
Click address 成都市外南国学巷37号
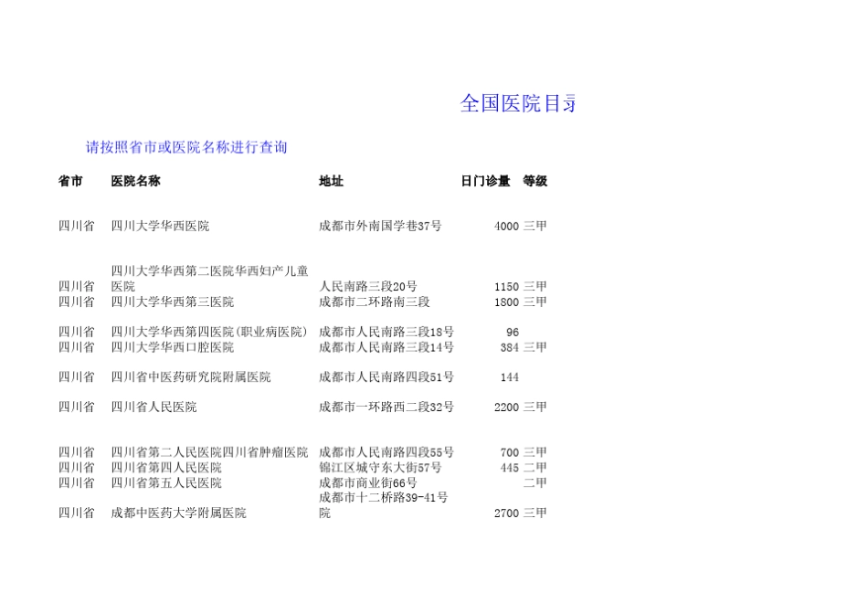[380, 226]
